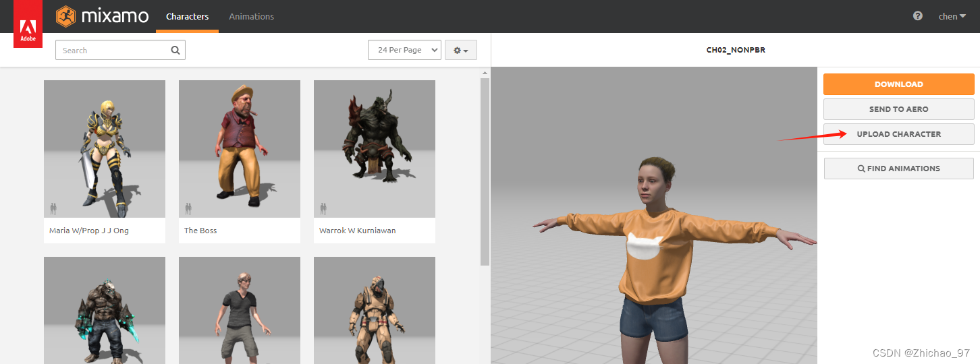Click the Maria W/Prop J J Ong label
Screen dimensions: 980x364
tap(89, 231)
